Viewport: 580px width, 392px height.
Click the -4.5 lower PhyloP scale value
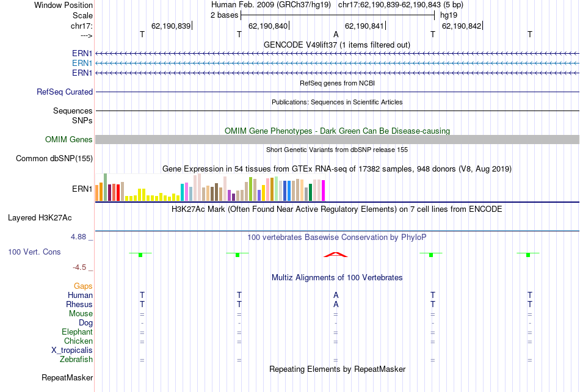coord(79,267)
